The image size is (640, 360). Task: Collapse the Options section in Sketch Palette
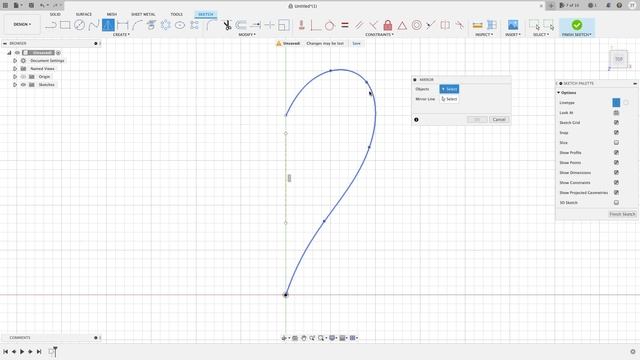coord(558,93)
